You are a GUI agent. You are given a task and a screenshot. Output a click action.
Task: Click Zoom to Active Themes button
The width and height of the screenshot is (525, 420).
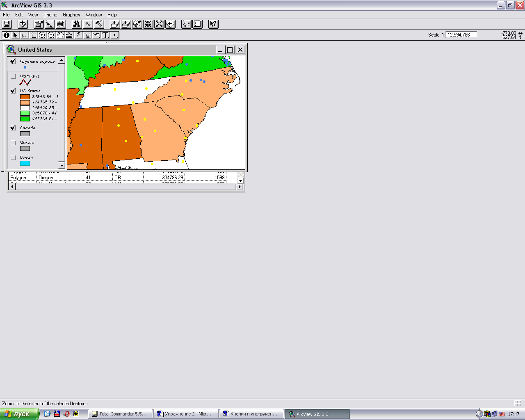[x=126, y=24]
